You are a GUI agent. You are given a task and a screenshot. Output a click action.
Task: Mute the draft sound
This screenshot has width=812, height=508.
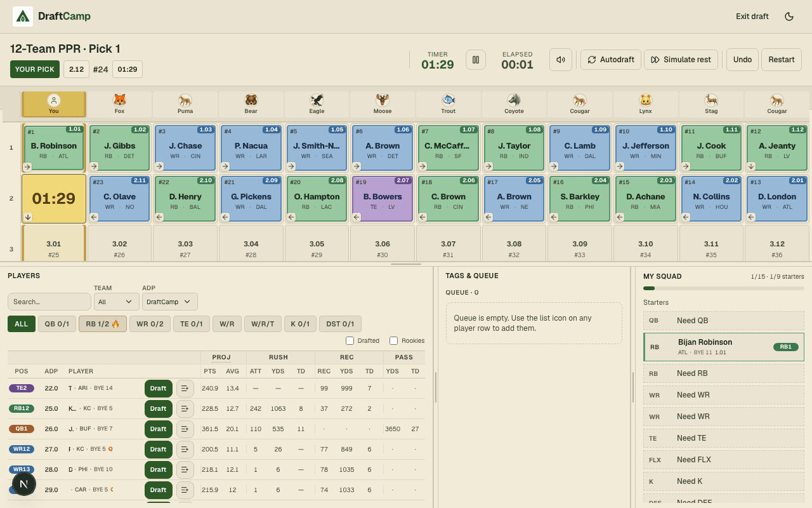(561, 60)
